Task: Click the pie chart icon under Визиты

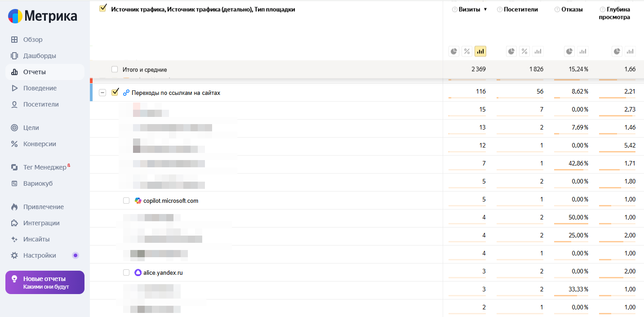Action: [454, 51]
